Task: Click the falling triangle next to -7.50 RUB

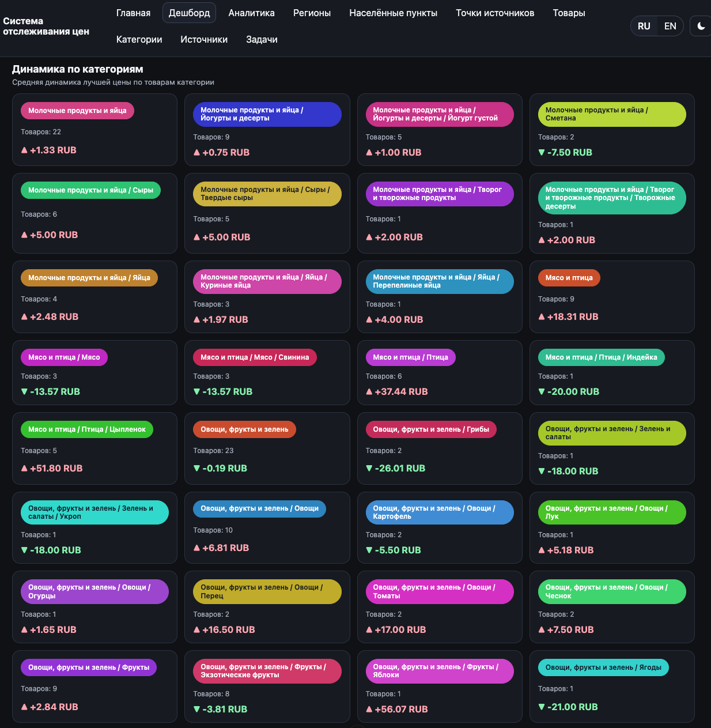Action: pyautogui.click(x=542, y=153)
